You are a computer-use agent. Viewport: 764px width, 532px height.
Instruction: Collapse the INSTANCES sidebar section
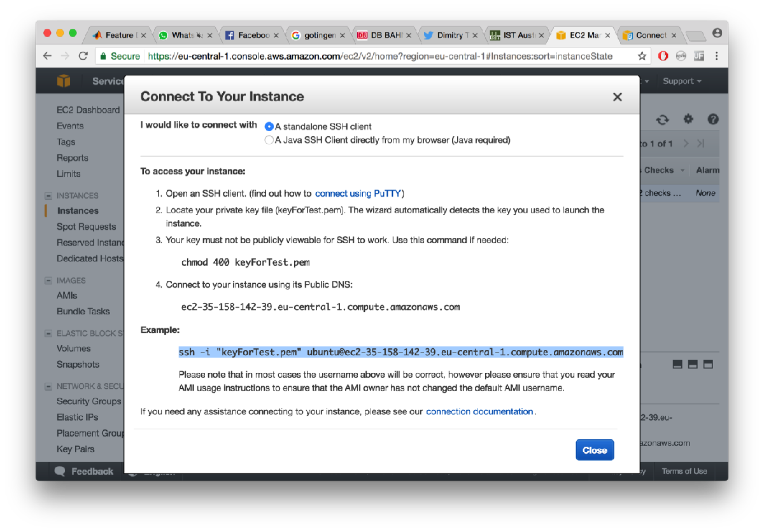coord(48,195)
